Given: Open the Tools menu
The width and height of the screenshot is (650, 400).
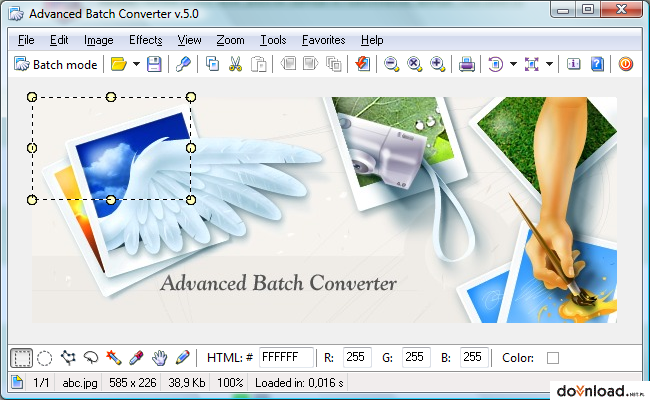Looking at the screenshot, I should pos(273,40).
